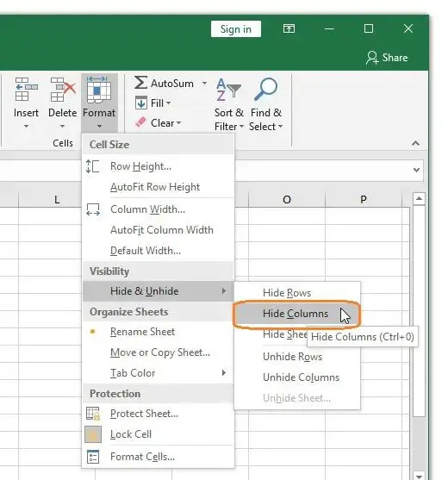Select column O header

(287, 200)
